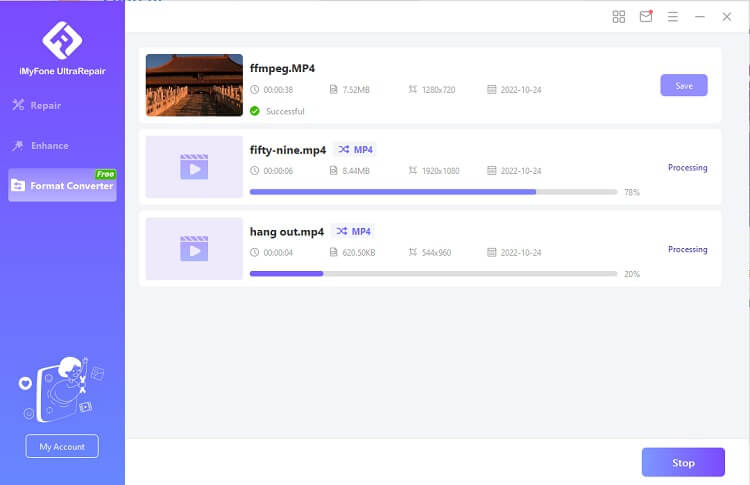Open the Enhance section
Image resolution: width=750 pixels, height=485 pixels.
[x=41, y=145]
